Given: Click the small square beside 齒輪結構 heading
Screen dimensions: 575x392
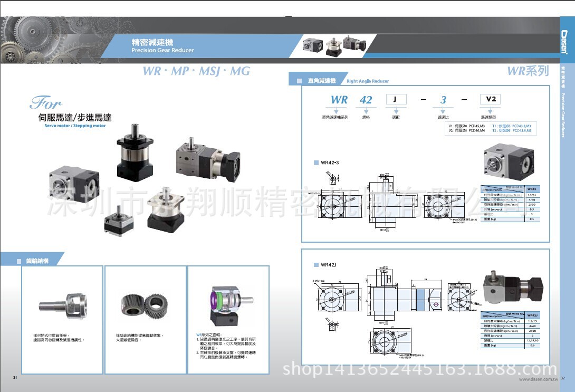Looking at the screenshot, I should [19, 261].
